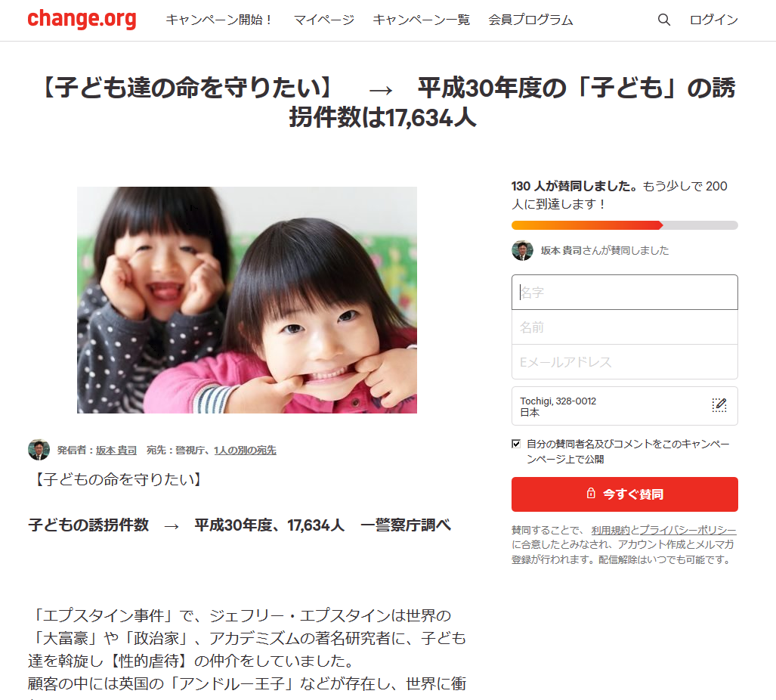Click the ログイン link

click(x=713, y=20)
